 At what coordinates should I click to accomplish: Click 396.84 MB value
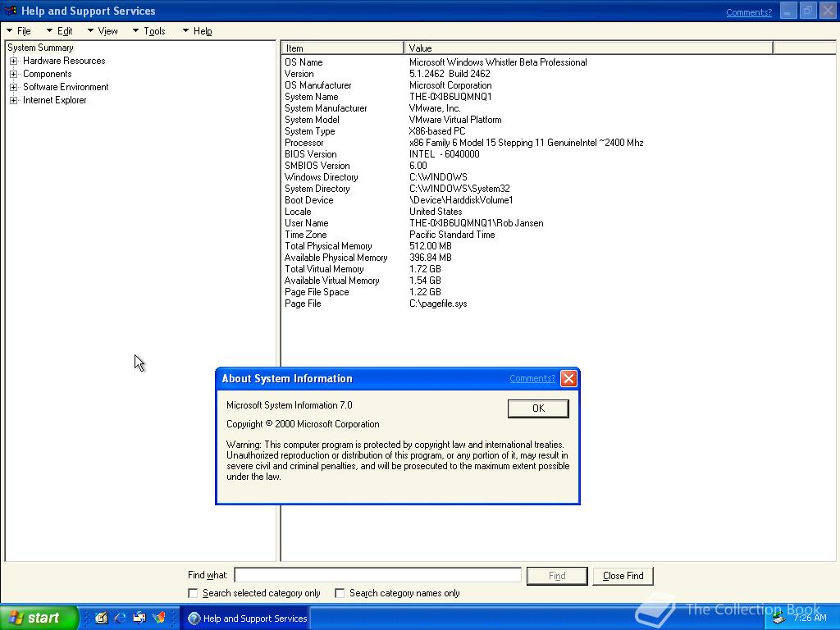430,258
